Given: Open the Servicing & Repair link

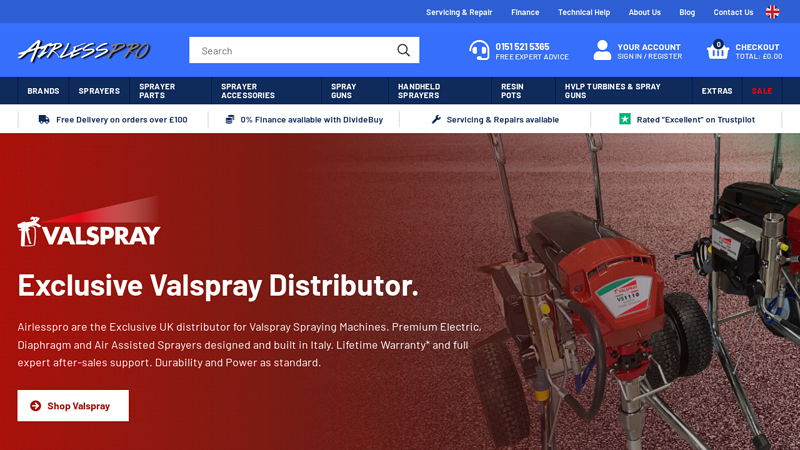Looking at the screenshot, I should click(459, 12).
